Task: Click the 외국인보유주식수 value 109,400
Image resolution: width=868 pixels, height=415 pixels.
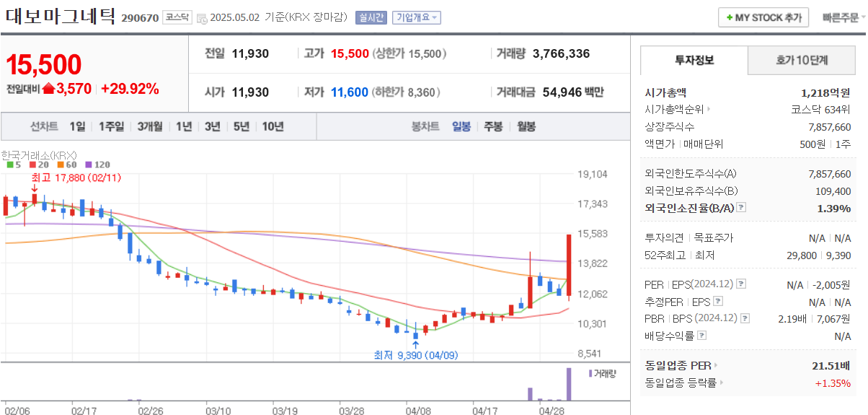Action: click(x=833, y=191)
